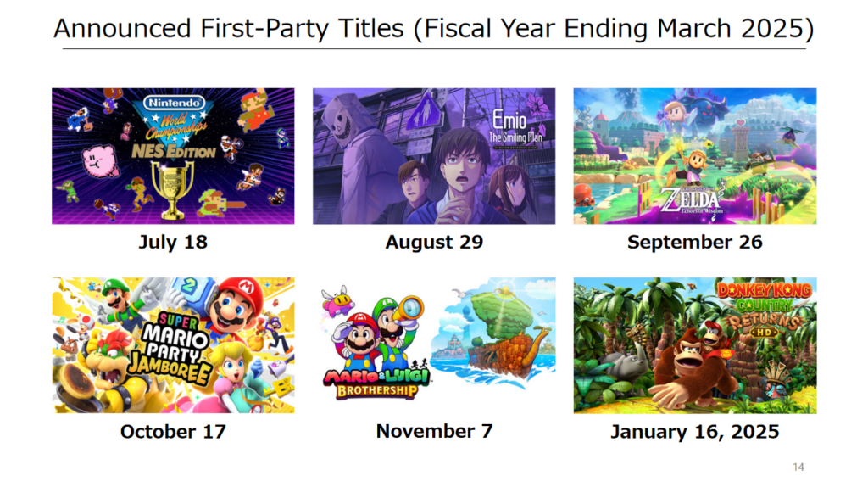Viewport: 868px width, 487px height.
Task: Select the Emio The Smiling Man artwork
Action: pos(434,155)
